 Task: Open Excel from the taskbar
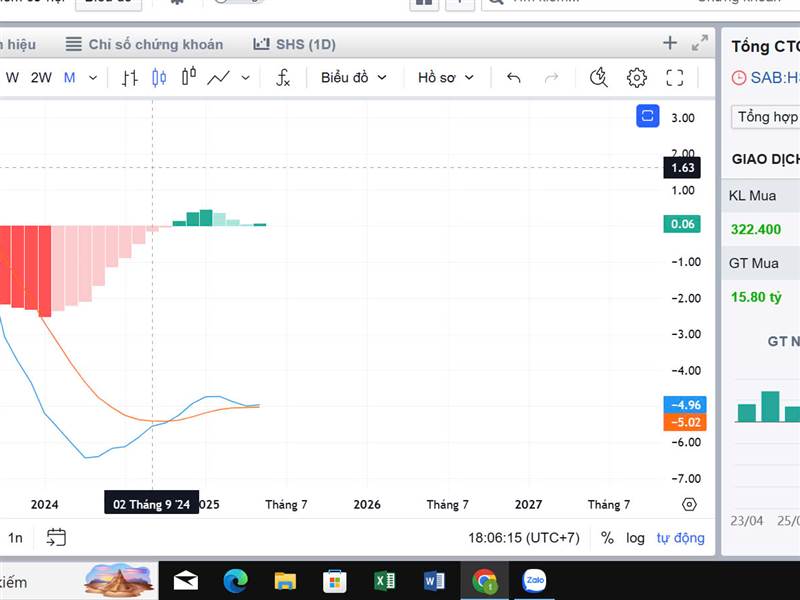pyautogui.click(x=385, y=581)
